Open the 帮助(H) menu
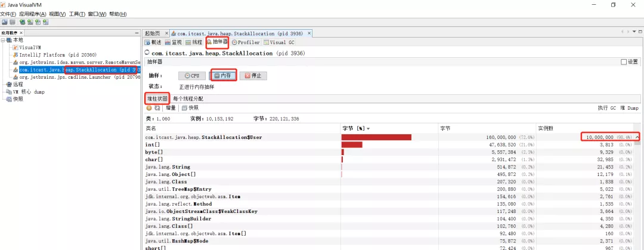This screenshot has height=250, width=644. click(117, 14)
